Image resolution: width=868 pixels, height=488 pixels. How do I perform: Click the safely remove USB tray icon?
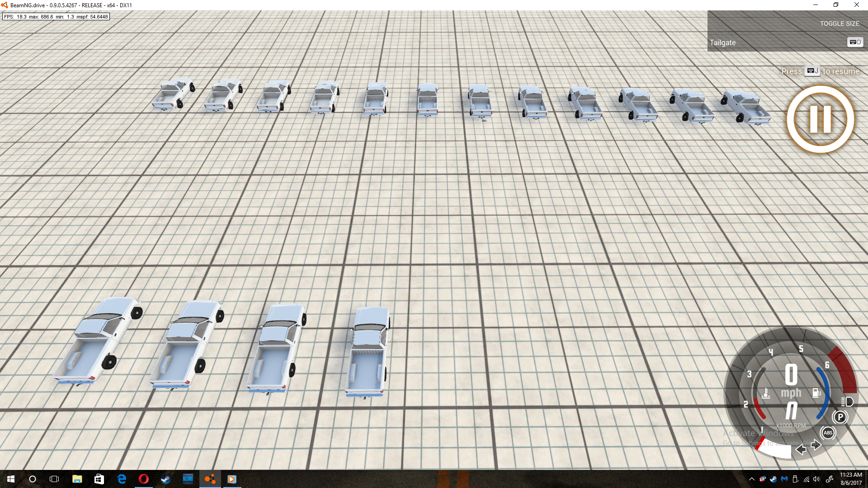(x=795, y=479)
